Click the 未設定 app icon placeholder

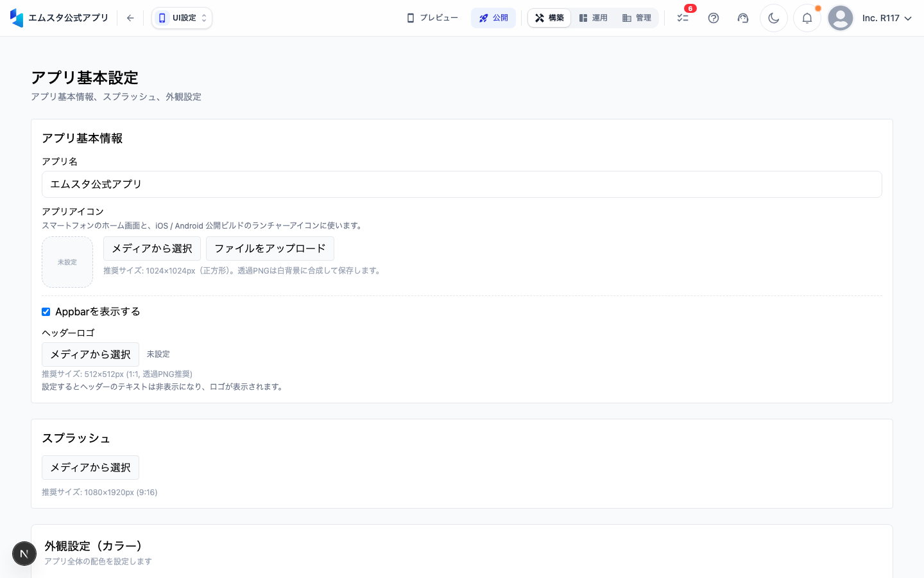(67, 262)
